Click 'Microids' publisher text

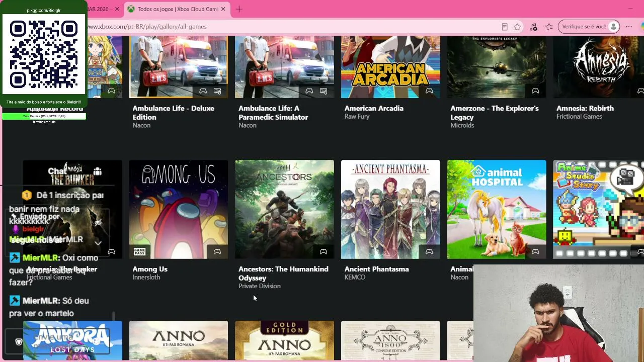[x=462, y=125]
